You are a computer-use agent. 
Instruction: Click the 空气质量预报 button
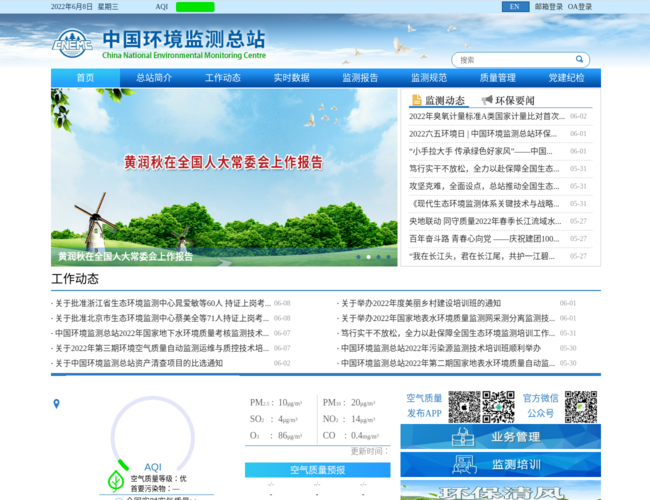(318, 470)
